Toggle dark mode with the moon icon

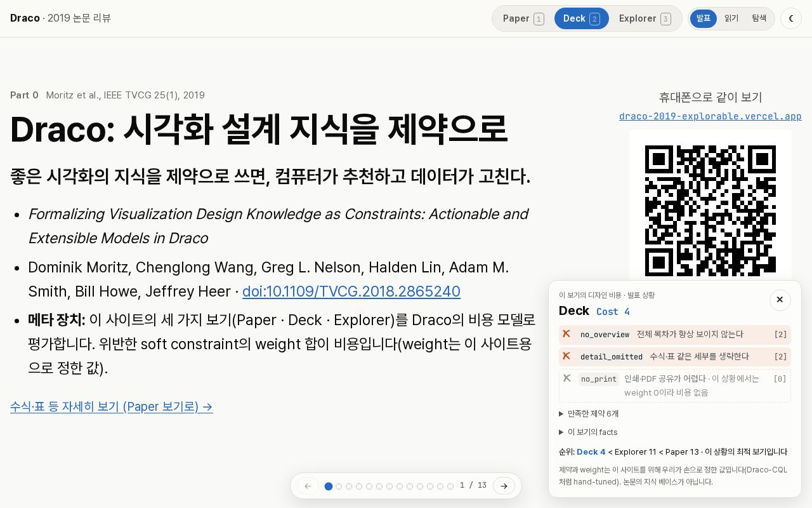click(791, 18)
